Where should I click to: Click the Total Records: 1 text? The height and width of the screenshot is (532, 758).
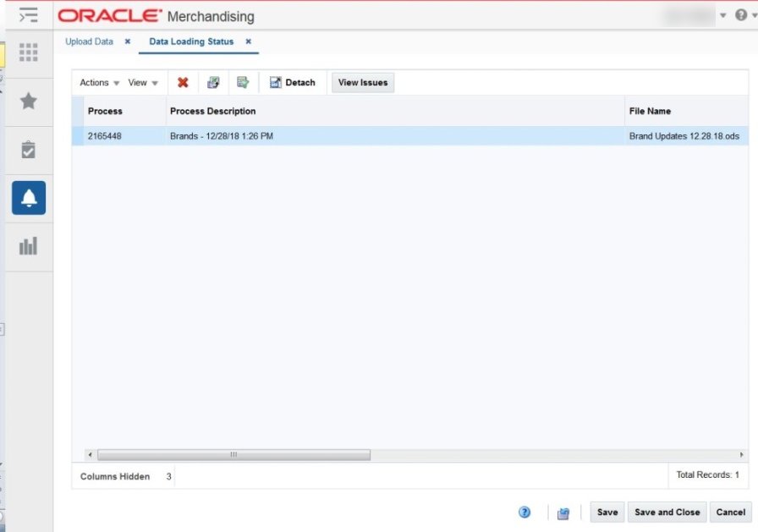pyautogui.click(x=708, y=475)
